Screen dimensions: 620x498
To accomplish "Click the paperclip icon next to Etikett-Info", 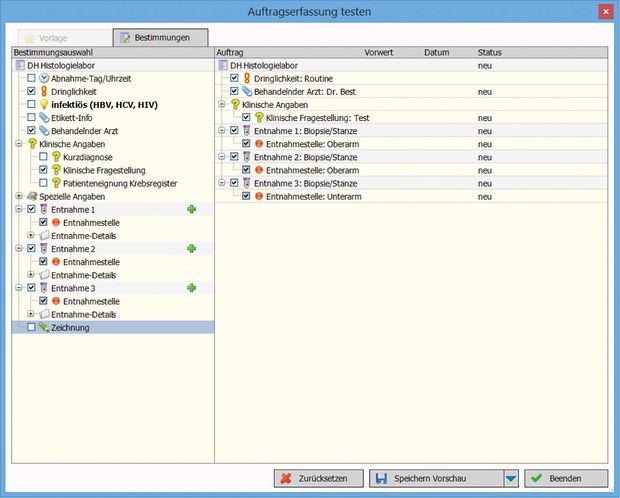I will (44, 117).
